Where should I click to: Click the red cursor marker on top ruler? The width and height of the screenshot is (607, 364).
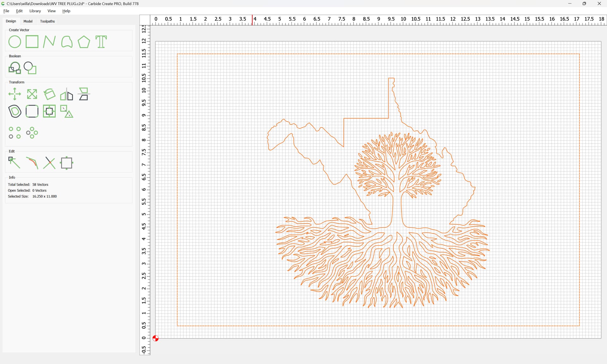point(252,20)
